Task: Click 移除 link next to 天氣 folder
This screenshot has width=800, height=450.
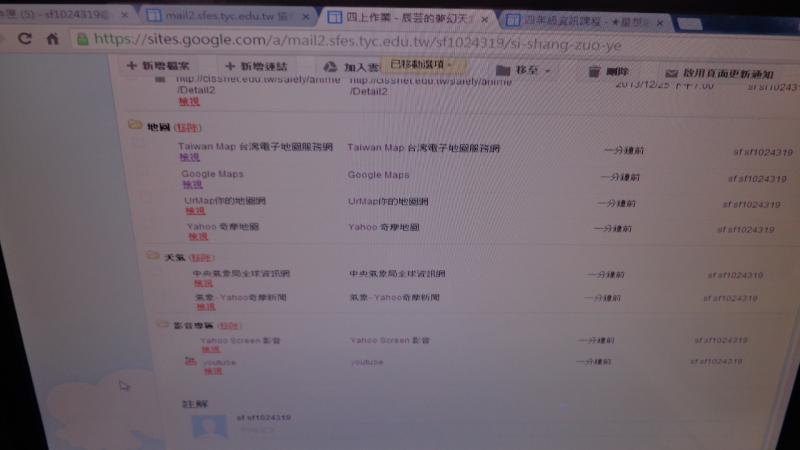Action: click(201, 258)
